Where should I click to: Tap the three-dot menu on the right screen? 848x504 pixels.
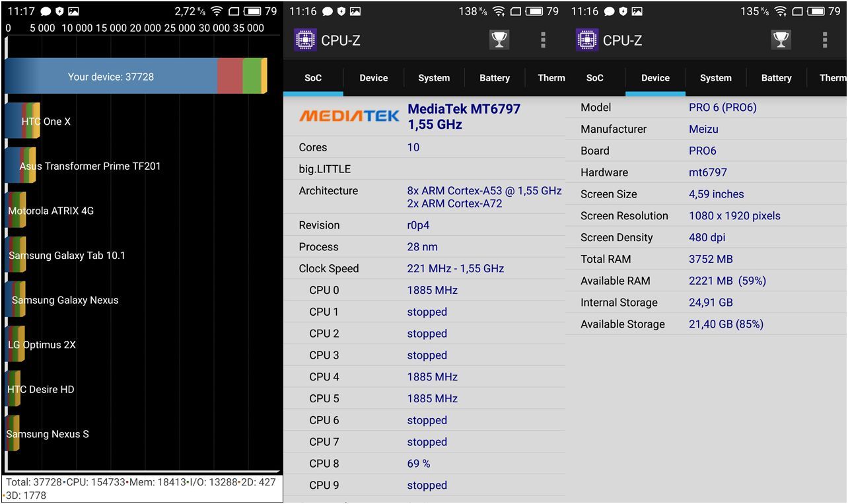click(824, 40)
